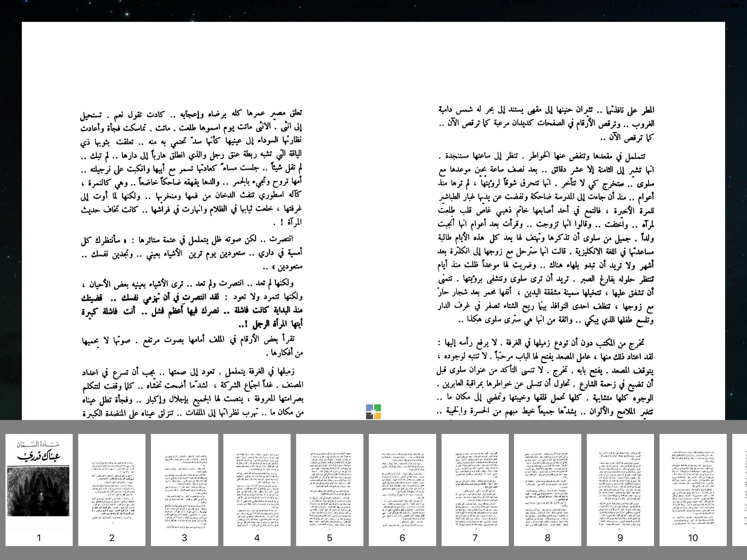This screenshot has width=747, height=560.
Task: Tap the left page of the book
Action: pyautogui.click(x=198, y=221)
